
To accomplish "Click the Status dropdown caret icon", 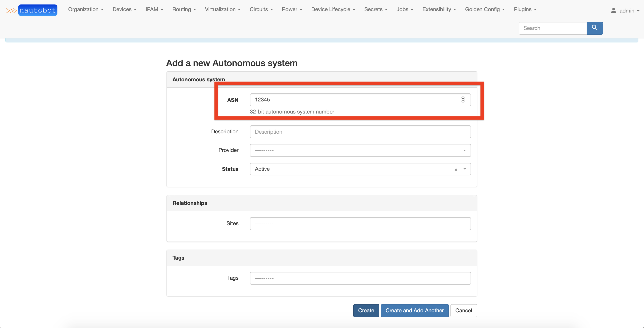I will [x=465, y=169].
